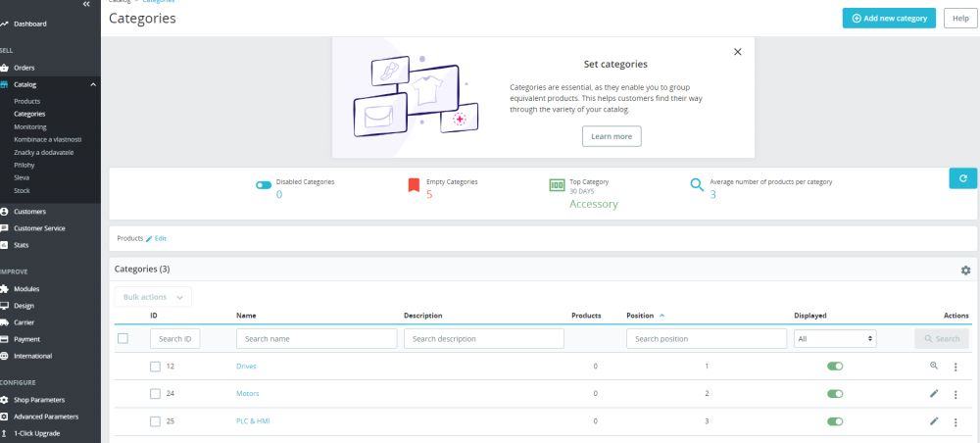The height and width of the screenshot is (443, 980).
Task: Toggle the Displayed switch for PLC & HMI
Action: point(835,421)
